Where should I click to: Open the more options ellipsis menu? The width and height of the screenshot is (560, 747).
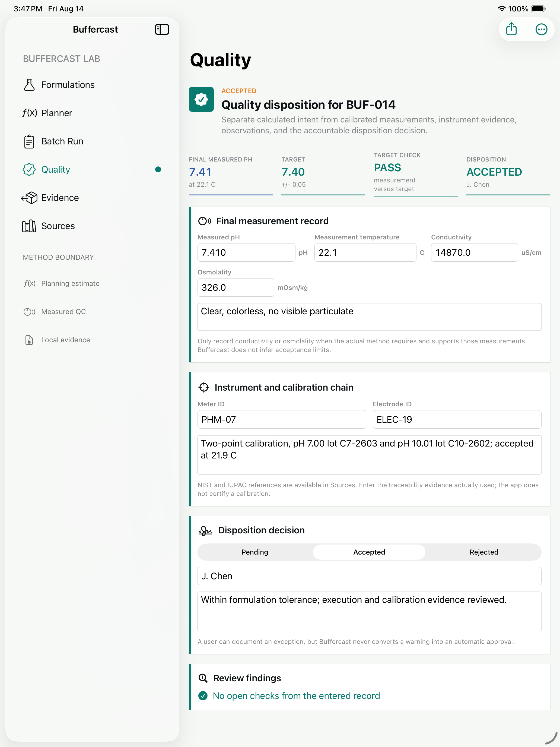click(x=541, y=29)
